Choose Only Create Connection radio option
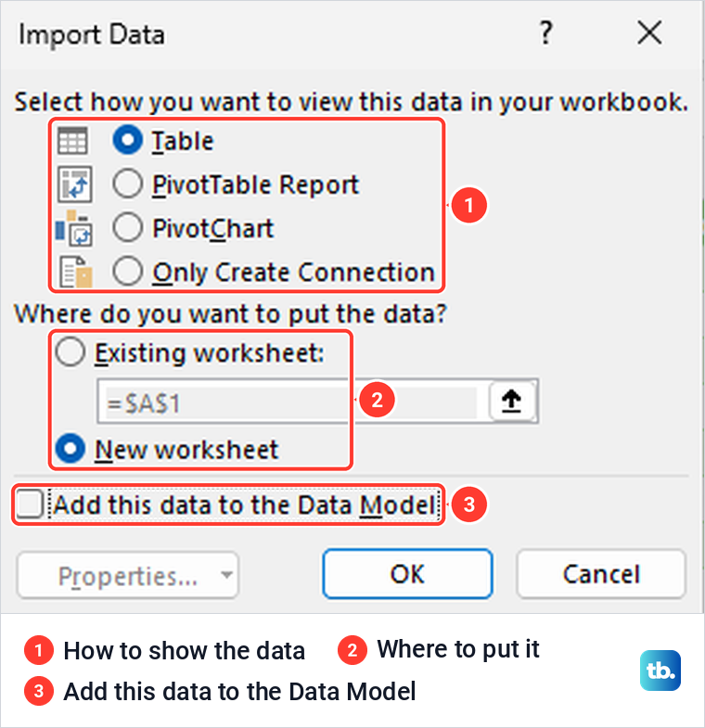Viewport: 705px width, 728px height. tap(127, 271)
